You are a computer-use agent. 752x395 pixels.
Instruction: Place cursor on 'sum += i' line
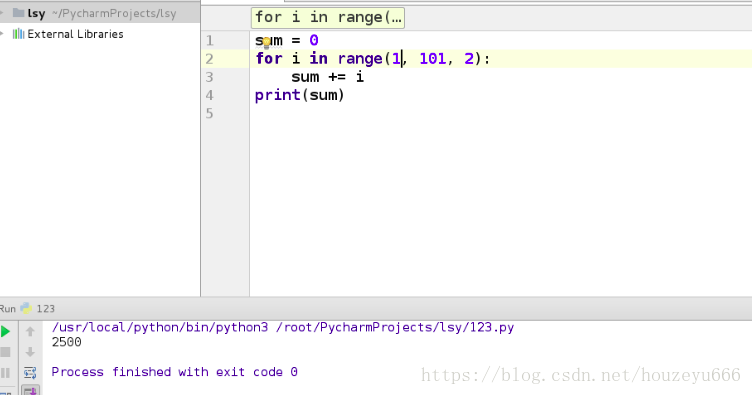point(328,77)
